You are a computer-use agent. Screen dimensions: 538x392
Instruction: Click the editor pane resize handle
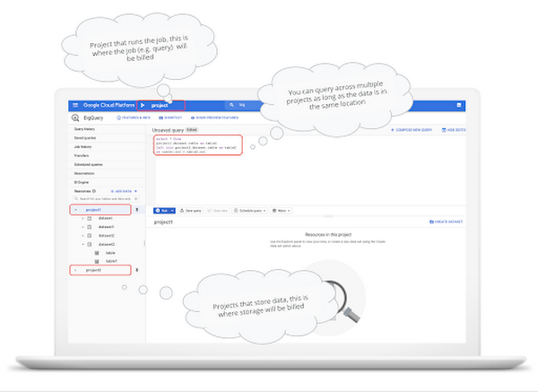[x=328, y=216]
